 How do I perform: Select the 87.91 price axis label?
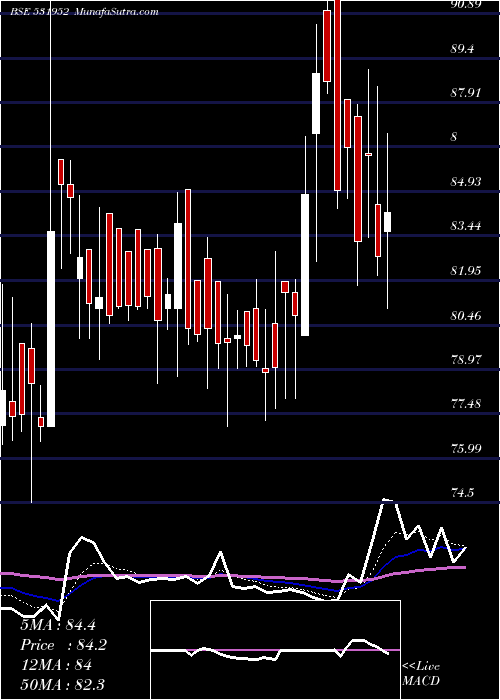coord(466,93)
